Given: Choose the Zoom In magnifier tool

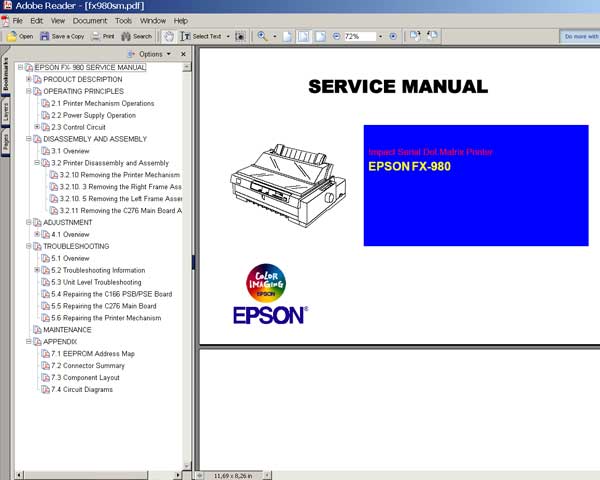Looking at the screenshot, I should pyautogui.click(x=262, y=36).
